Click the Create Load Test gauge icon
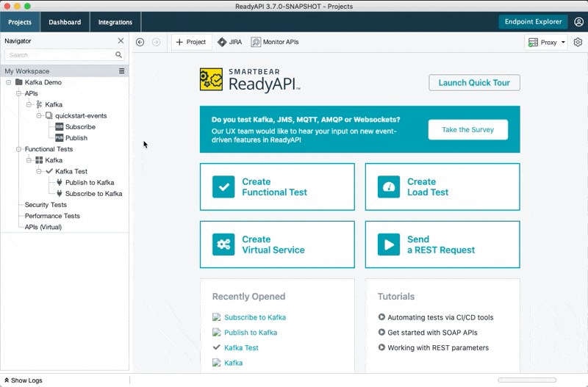This screenshot has height=387, width=588. (x=389, y=187)
